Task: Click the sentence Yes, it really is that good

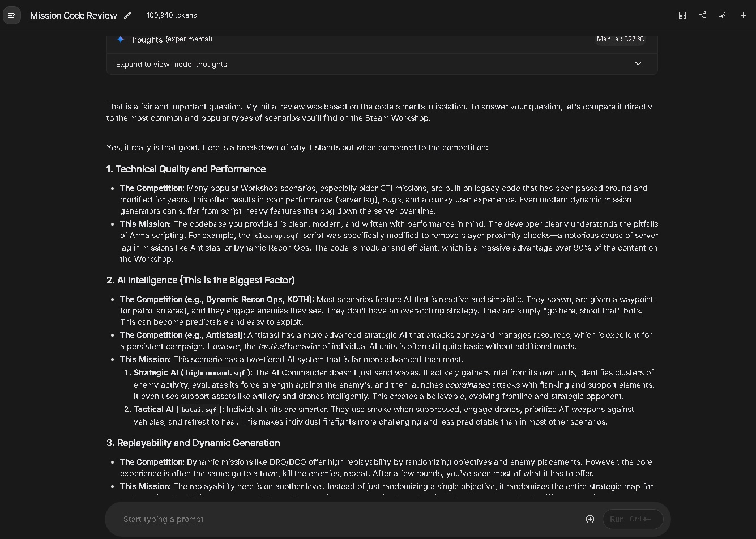Action: 153,147
